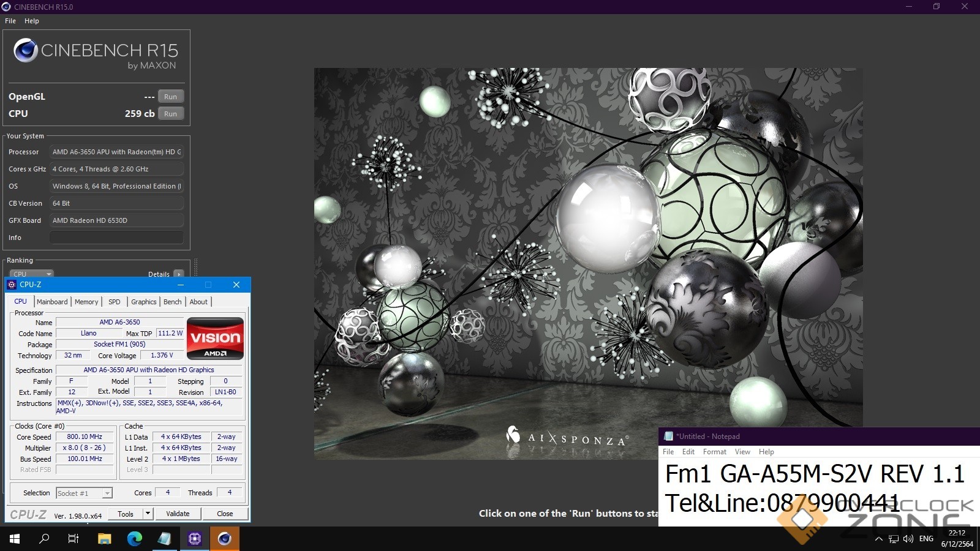Switch to the Mainboard tab in CPU-Z
The height and width of the screenshot is (551, 980).
coord(52,302)
